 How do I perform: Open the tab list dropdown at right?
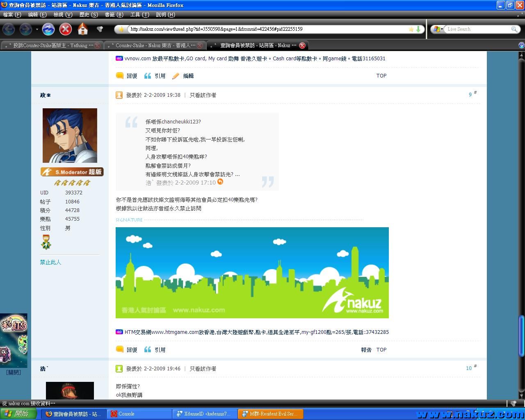[x=521, y=46]
